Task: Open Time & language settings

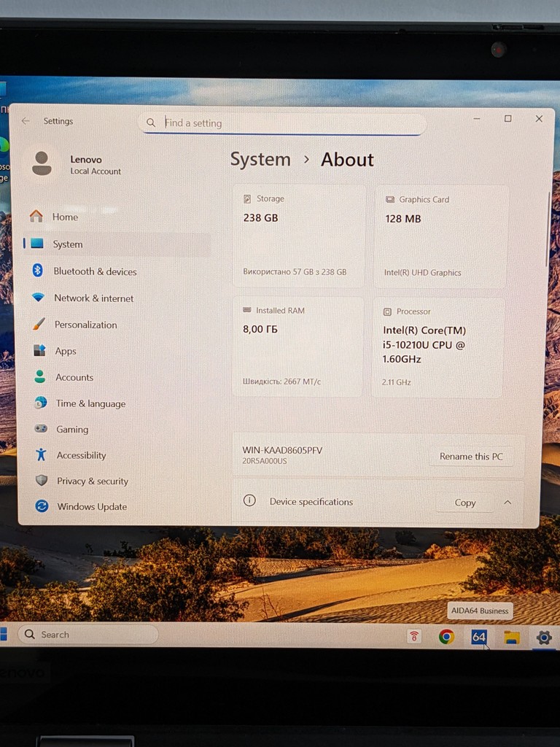Action: point(116,403)
